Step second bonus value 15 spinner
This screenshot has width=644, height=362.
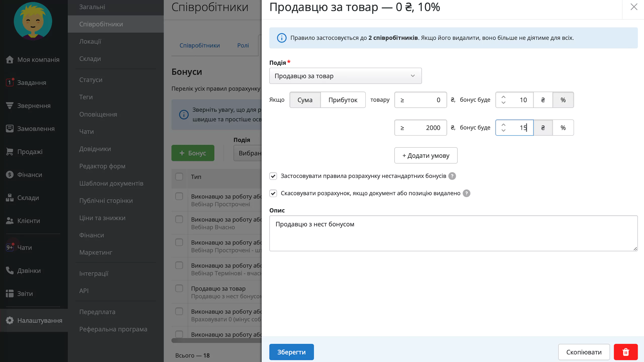click(503, 128)
